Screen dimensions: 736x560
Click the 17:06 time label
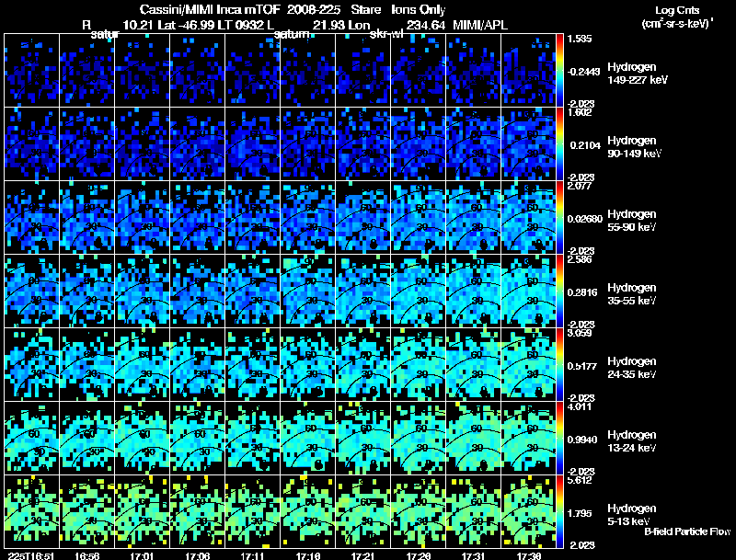[x=197, y=555]
